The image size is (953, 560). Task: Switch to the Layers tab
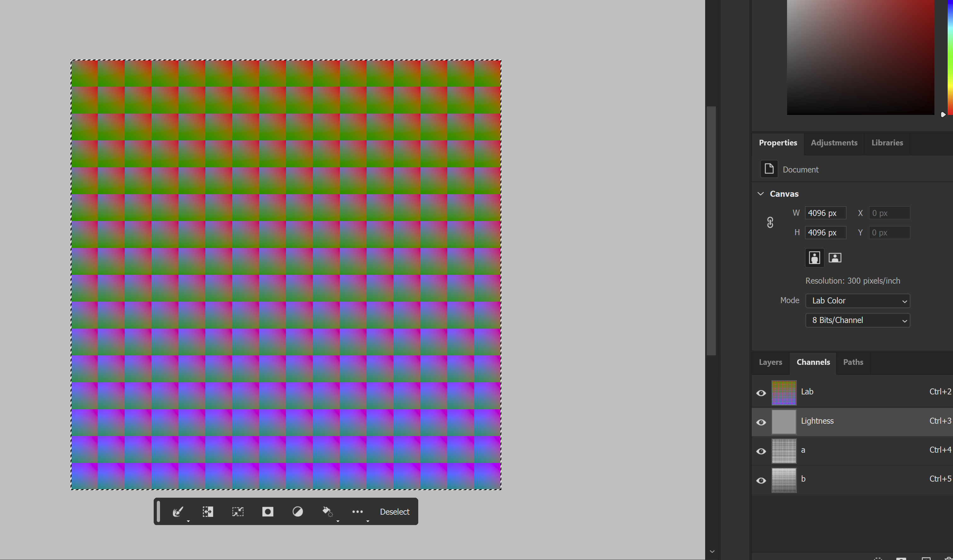(x=770, y=362)
